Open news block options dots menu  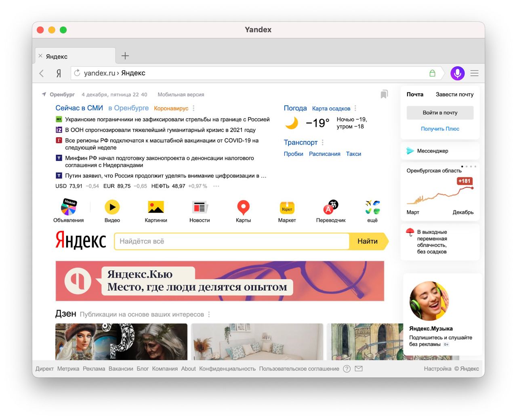[194, 108]
